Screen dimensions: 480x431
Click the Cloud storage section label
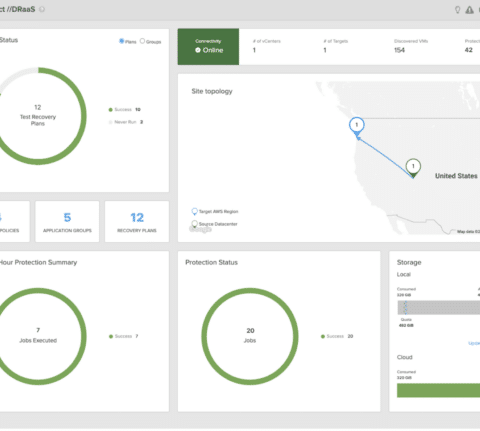coord(405,357)
